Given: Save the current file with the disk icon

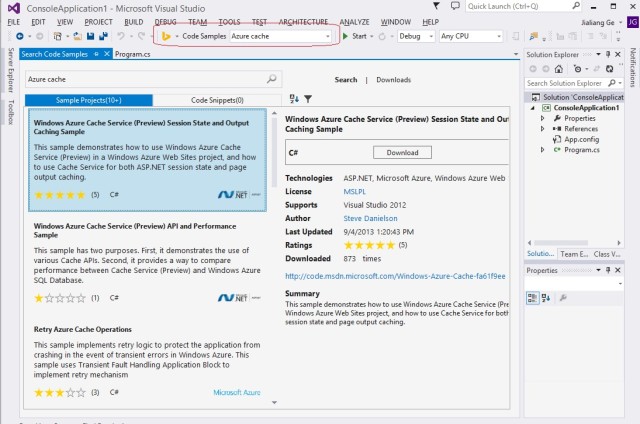Looking at the screenshot, I should tap(91, 36).
